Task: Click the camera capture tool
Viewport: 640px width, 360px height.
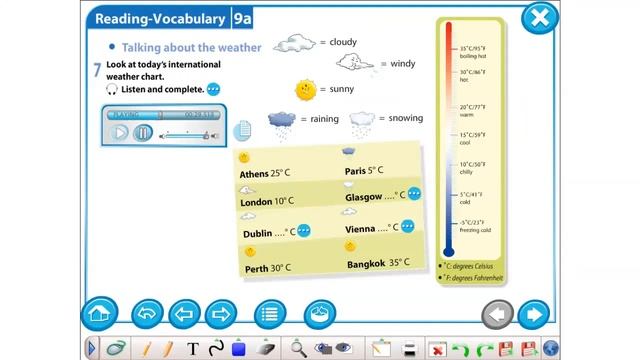Action: coord(323,348)
